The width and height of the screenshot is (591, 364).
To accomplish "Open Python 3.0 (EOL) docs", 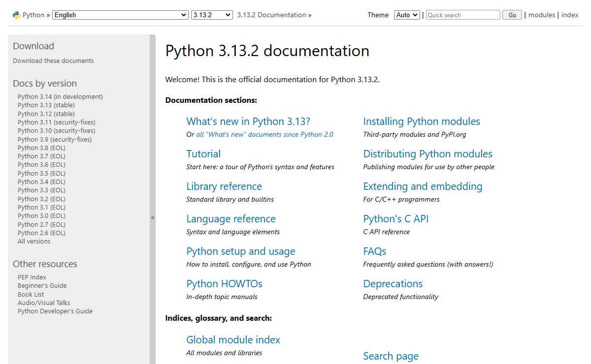I will pos(41,216).
